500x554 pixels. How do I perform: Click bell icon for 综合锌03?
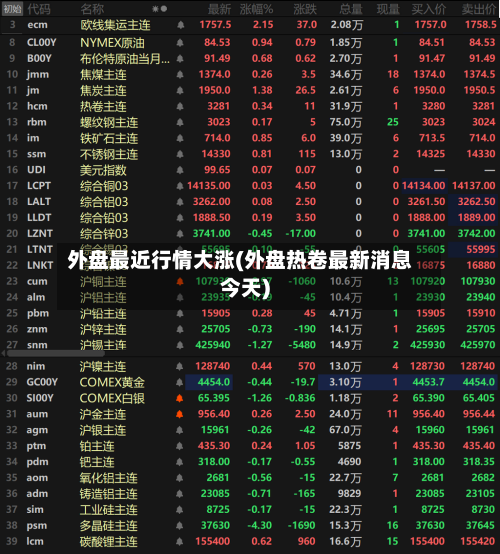180,234
